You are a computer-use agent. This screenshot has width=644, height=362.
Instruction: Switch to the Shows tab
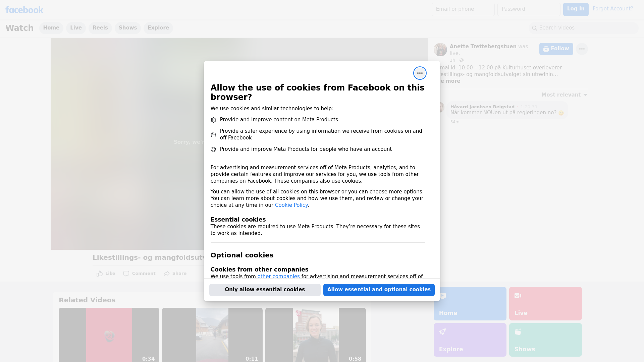click(x=127, y=28)
